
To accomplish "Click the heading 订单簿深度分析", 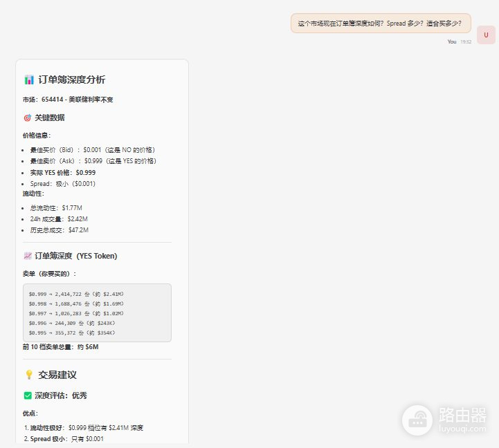I will click(71, 80).
